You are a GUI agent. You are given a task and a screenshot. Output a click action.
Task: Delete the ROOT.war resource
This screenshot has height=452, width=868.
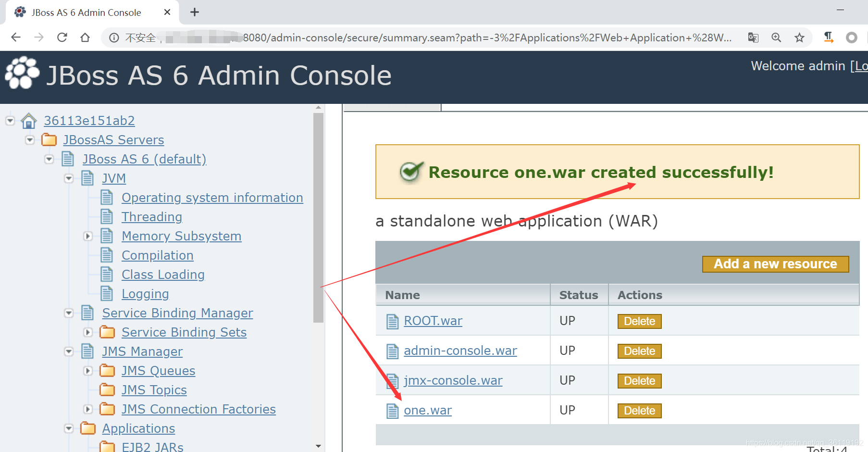[x=640, y=321]
